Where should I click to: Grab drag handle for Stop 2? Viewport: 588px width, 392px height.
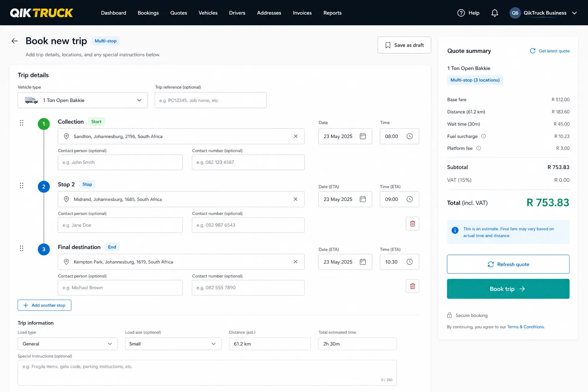21,186
